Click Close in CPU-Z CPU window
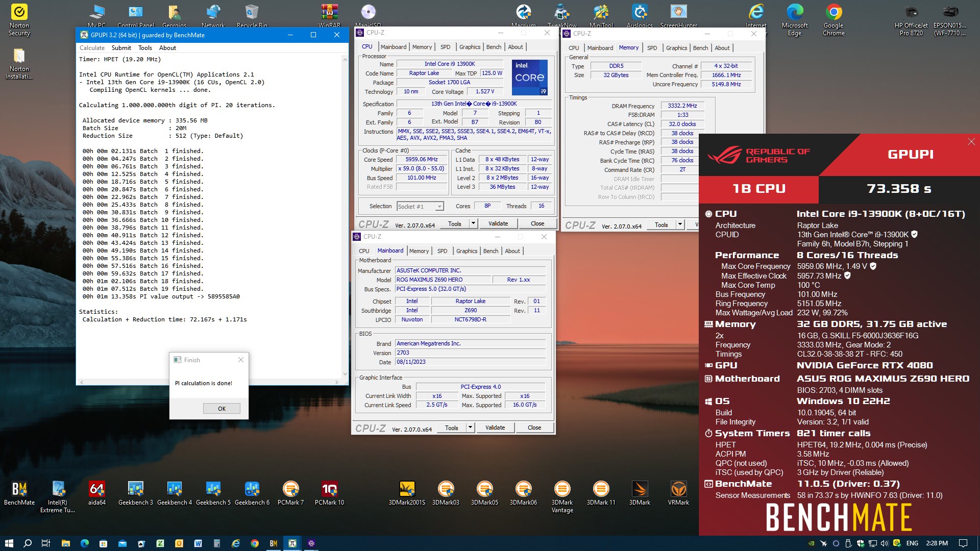 537,223
